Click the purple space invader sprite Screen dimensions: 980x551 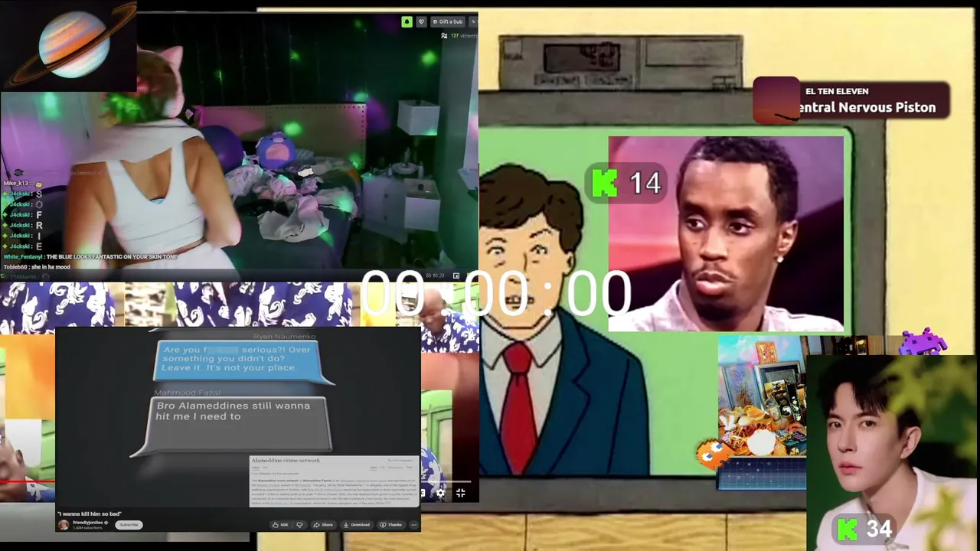[x=923, y=341]
